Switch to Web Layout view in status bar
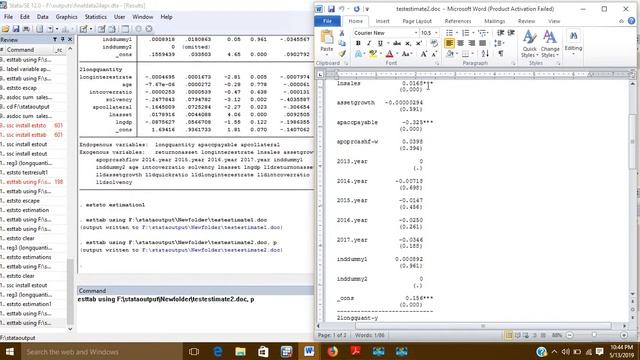Viewport: 640px width, 360px height. [526, 336]
